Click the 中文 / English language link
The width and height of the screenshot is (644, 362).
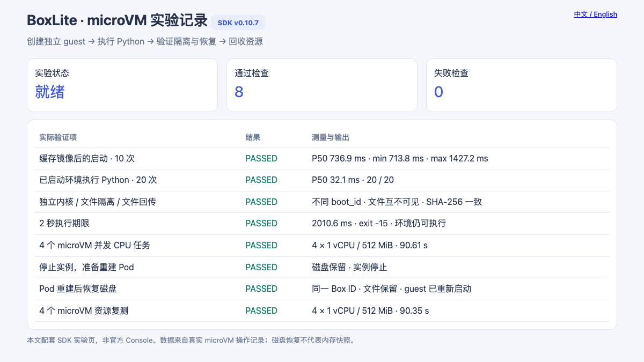[x=595, y=14]
